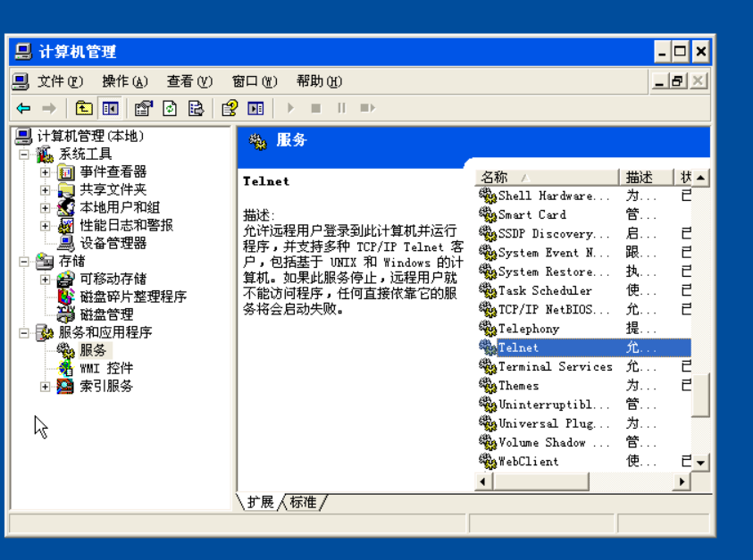Expand the 事件查看器 node
This screenshot has height=560, width=753.
pos(46,172)
